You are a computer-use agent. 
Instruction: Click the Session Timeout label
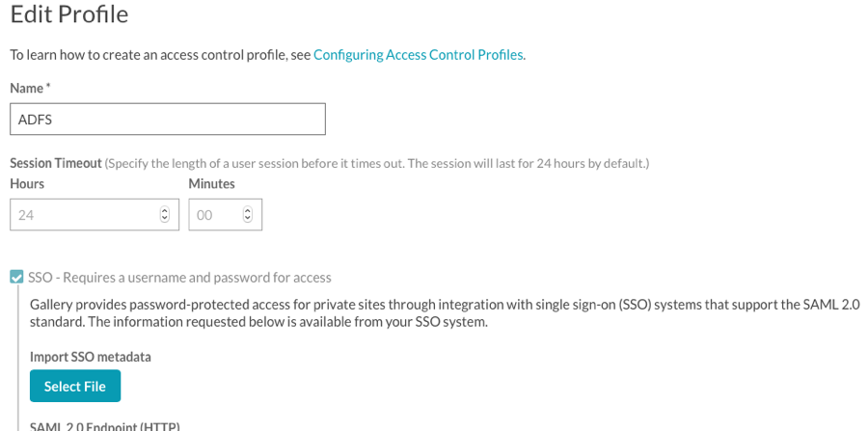56,163
